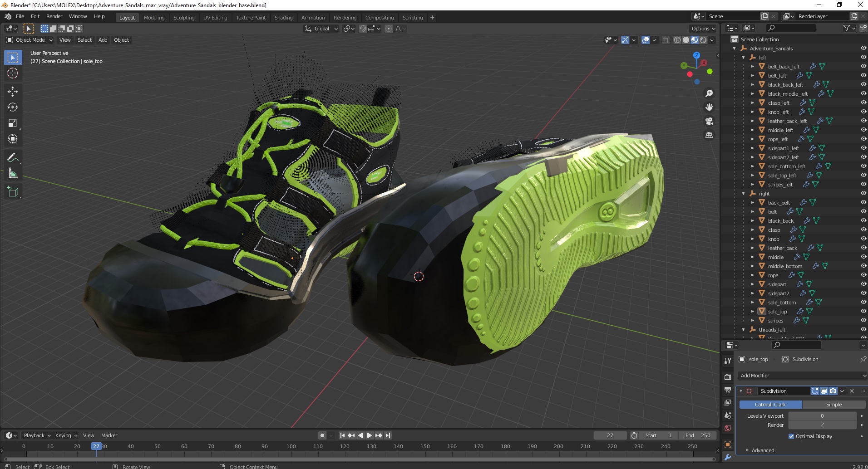The image size is (868, 469).
Task: Play animation forward
Action: 370,435
